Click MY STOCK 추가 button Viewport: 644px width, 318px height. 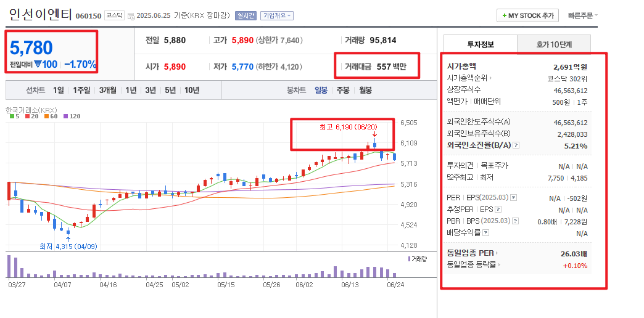(528, 16)
